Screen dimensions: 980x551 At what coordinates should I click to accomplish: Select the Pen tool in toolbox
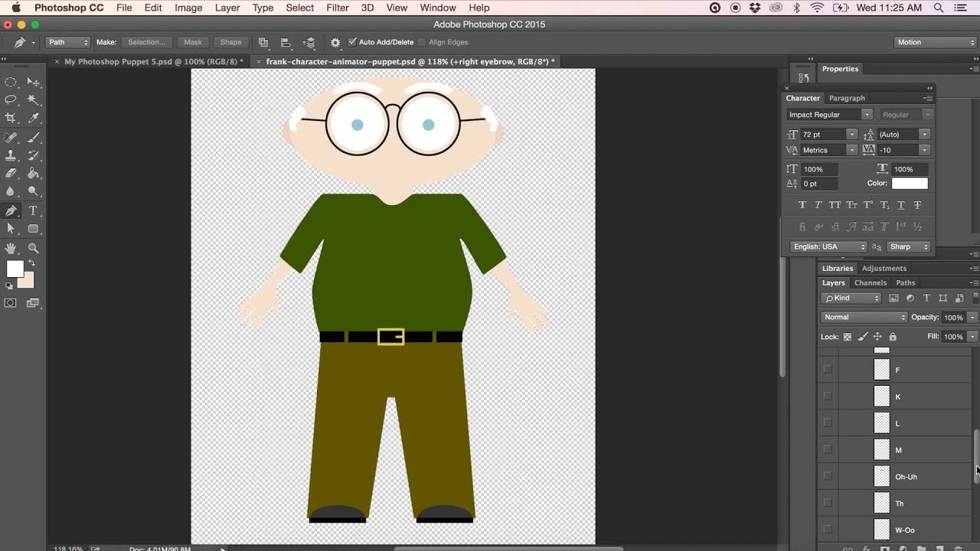point(11,210)
